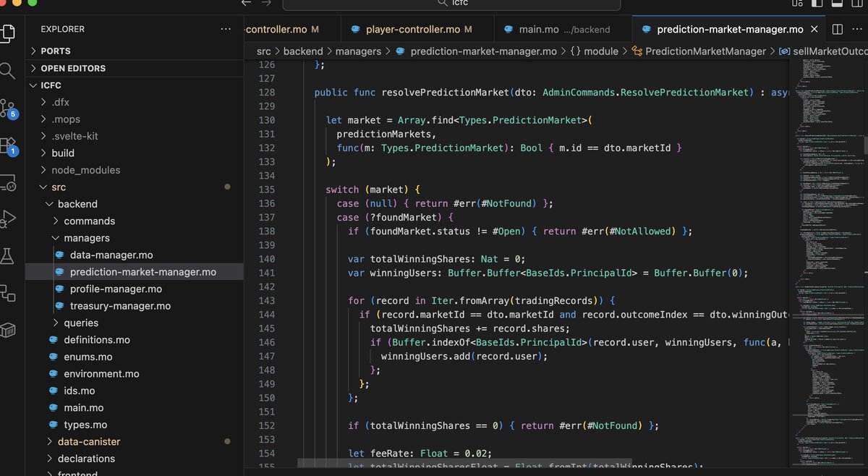
Task: Expand the node_modules folder
Action: coord(134,170)
